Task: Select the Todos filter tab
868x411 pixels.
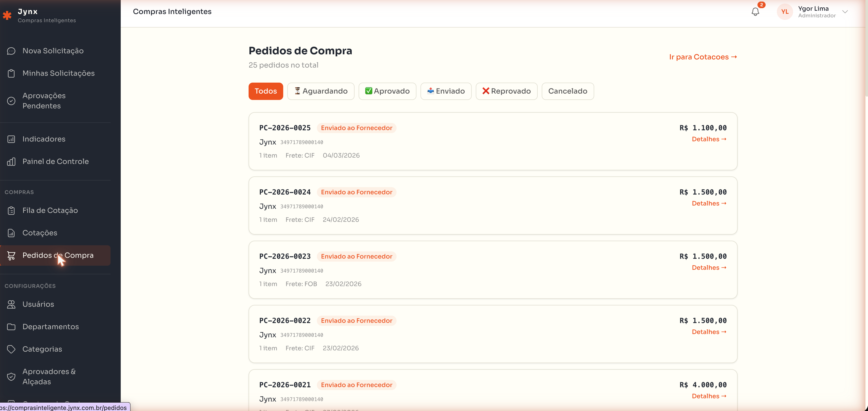Action: (x=266, y=91)
